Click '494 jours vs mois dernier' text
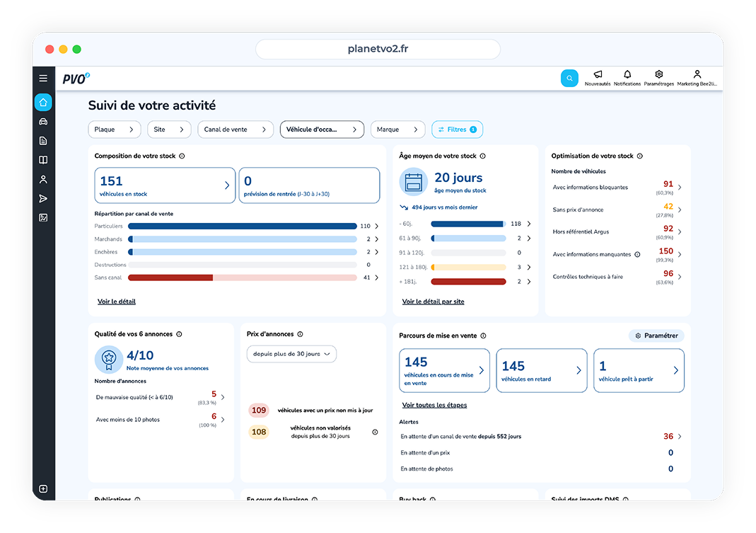Image resolution: width=756 pixels, height=533 pixels. point(445,207)
